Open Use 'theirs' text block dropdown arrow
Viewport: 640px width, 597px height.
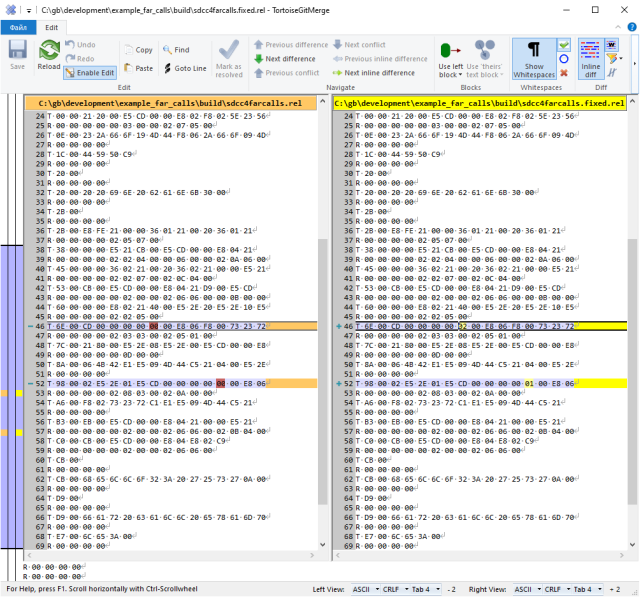pyautogui.click(x=501, y=75)
